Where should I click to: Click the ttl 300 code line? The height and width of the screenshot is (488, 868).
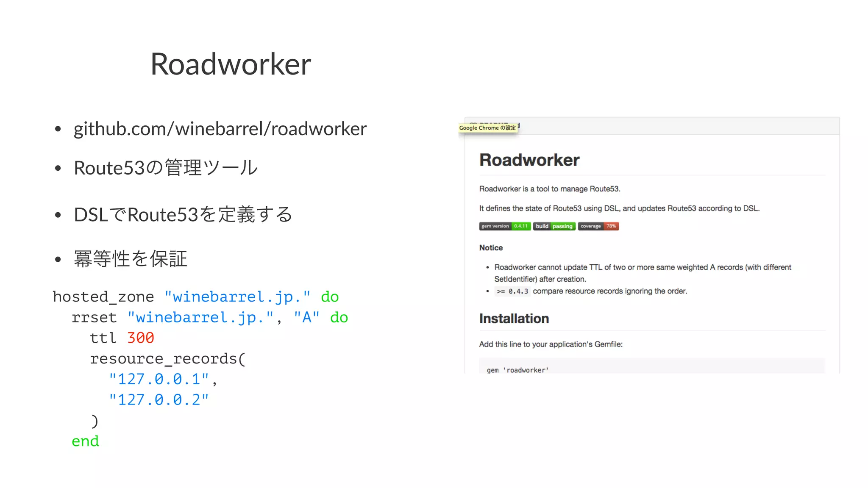122,338
